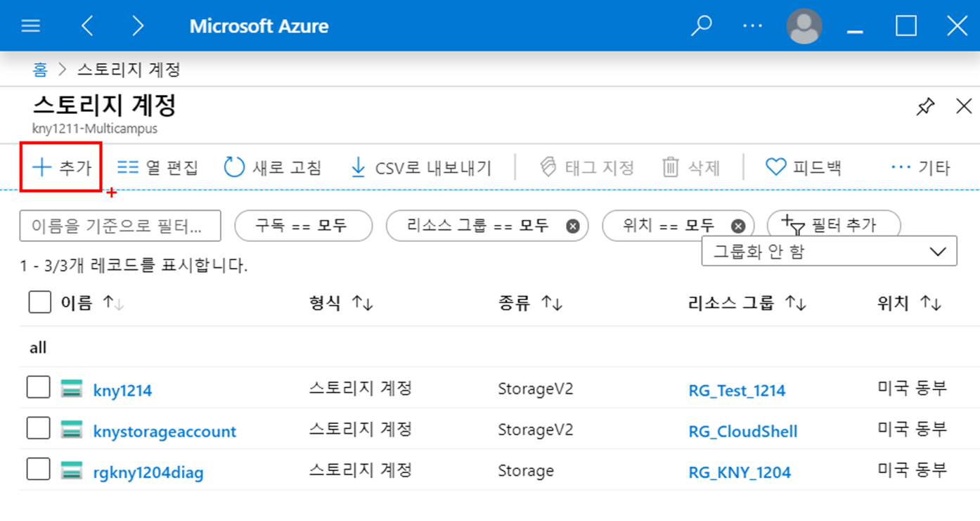Check the kny1214 row checkbox
980x521 pixels.
[x=38, y=387]
